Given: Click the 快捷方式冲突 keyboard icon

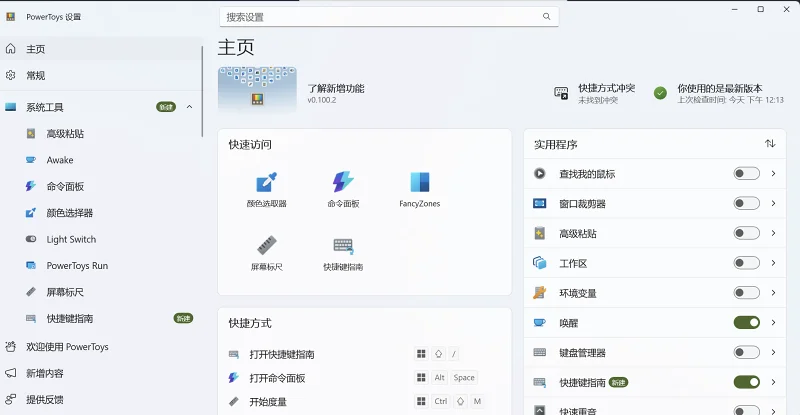Looking at the screenshot, I should 561,93.
